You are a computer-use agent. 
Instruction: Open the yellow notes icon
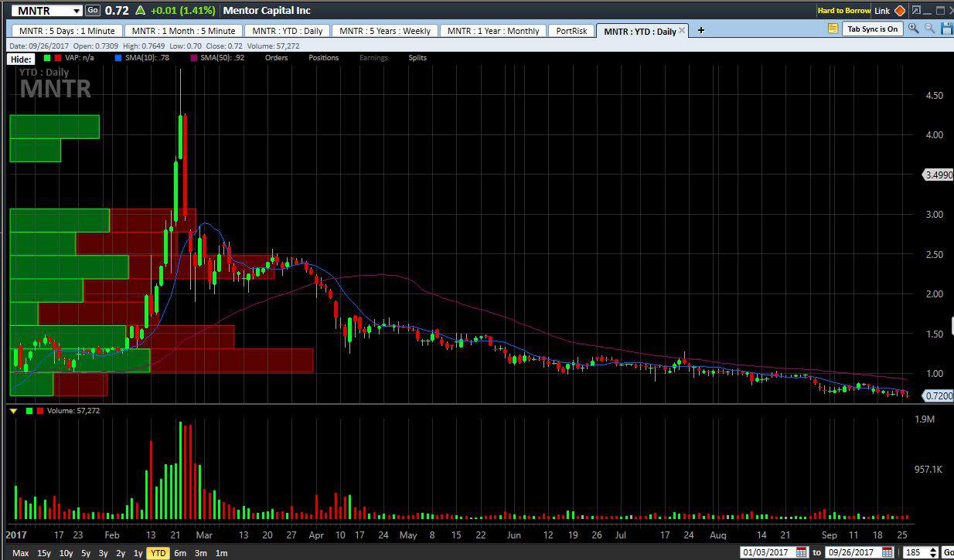point(833,29)
